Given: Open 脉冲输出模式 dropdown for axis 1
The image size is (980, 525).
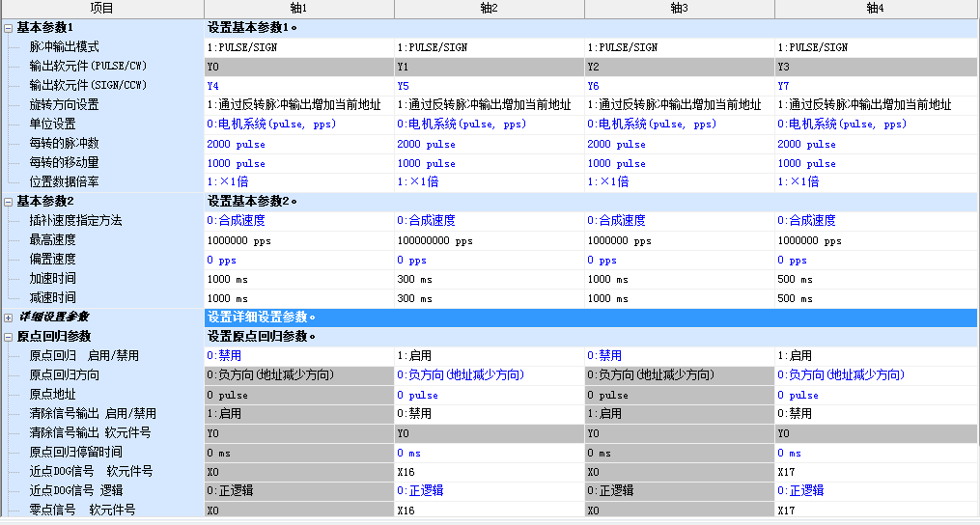Looking at the screenshot, I should coord(298,47).
